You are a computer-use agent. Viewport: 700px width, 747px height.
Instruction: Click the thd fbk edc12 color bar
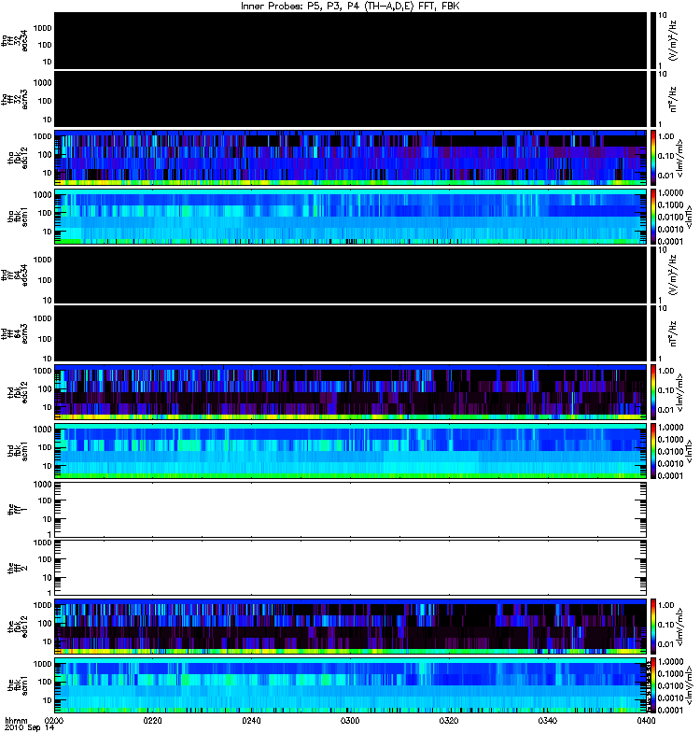click(653, 392)
